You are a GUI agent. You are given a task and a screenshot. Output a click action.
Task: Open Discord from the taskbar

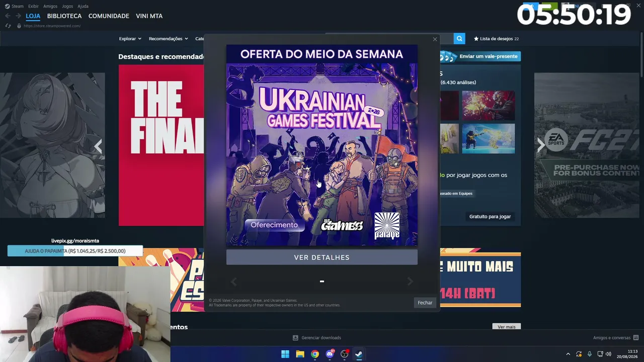pyautogui.click(x=330, y=354)
